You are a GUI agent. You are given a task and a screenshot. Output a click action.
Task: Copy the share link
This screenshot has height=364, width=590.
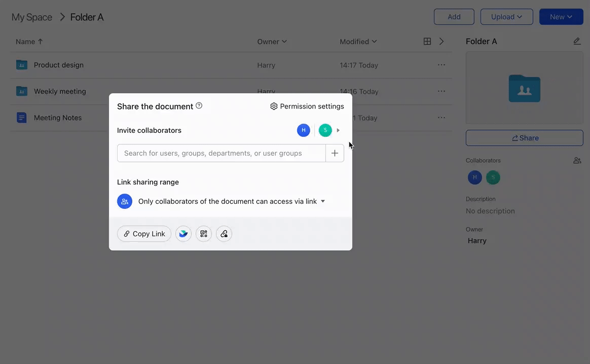coord(144,234)
